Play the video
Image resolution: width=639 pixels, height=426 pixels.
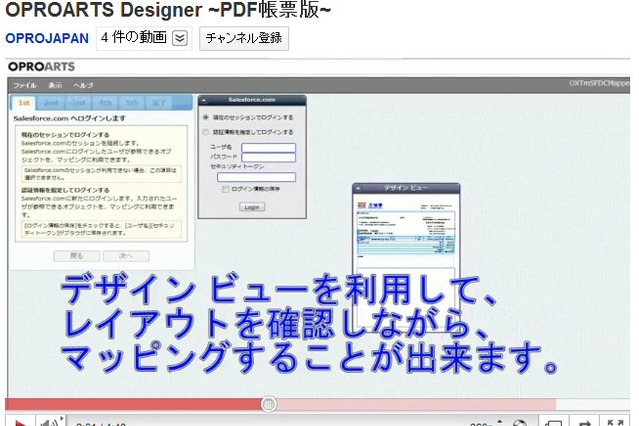(20, 422)
